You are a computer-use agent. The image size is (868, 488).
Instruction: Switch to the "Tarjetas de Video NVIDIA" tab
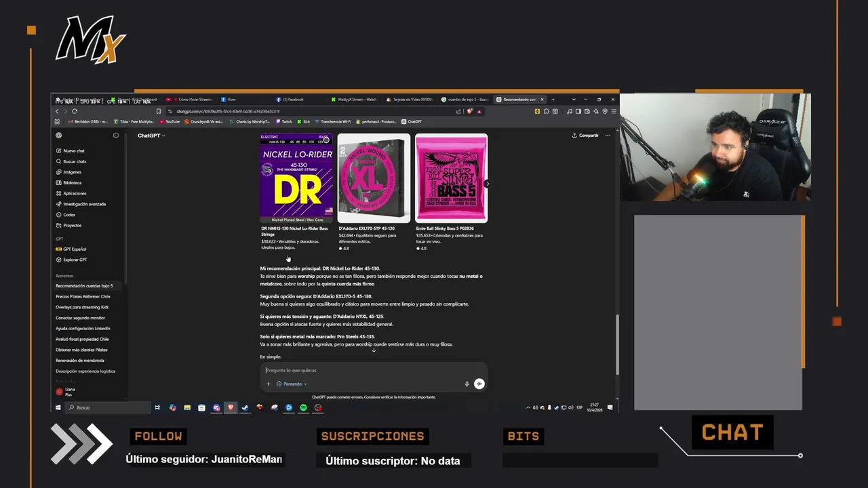tap(410, 100)
